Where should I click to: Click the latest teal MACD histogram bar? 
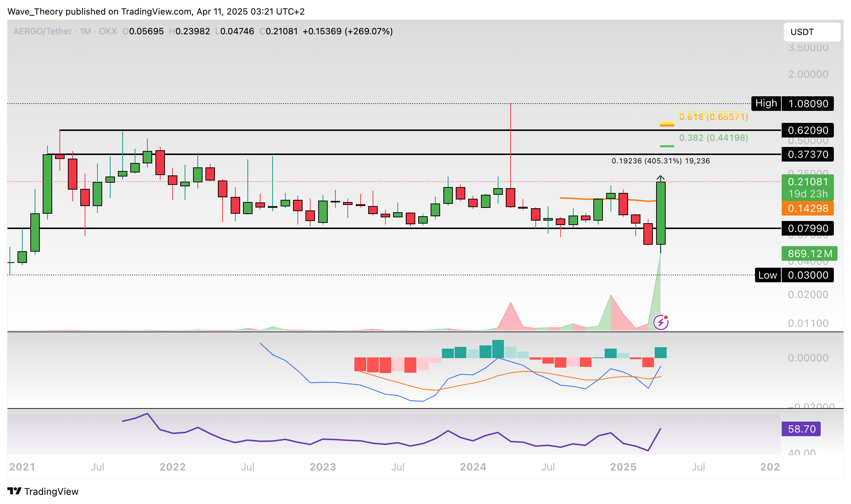[x=661, y=352]
